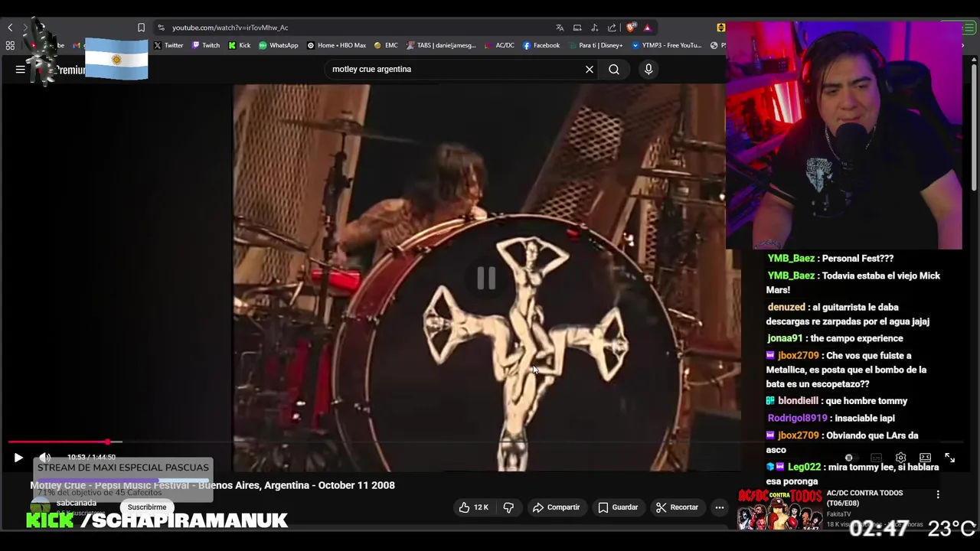Open the Kick bookmark
Screen dimensions: 980x551
pyautogui.click(x=240, y=45)
